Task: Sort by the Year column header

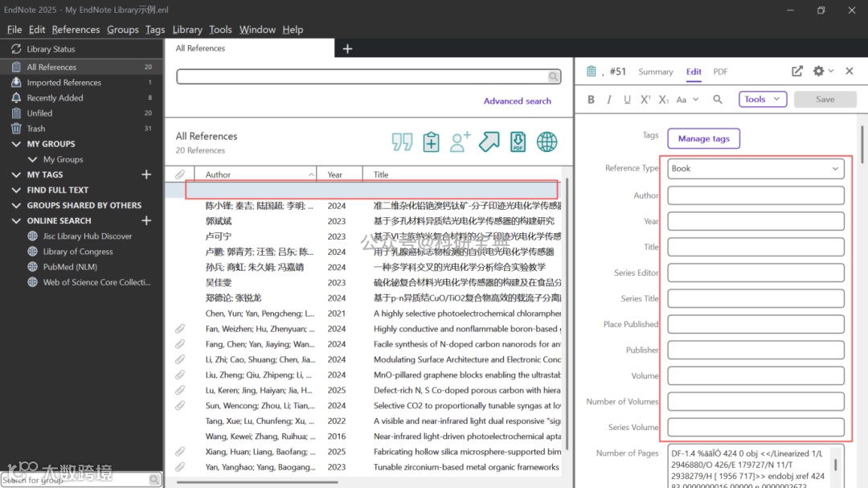Action: [x=339, y=174]
